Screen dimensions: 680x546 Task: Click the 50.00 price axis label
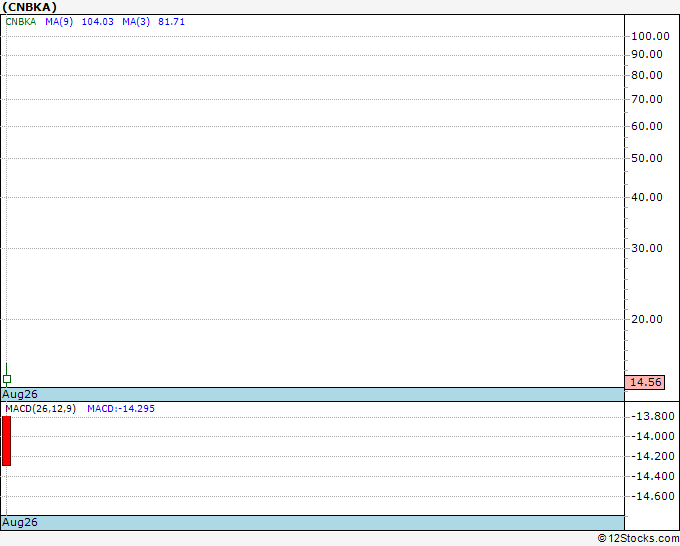click(647, 159)
